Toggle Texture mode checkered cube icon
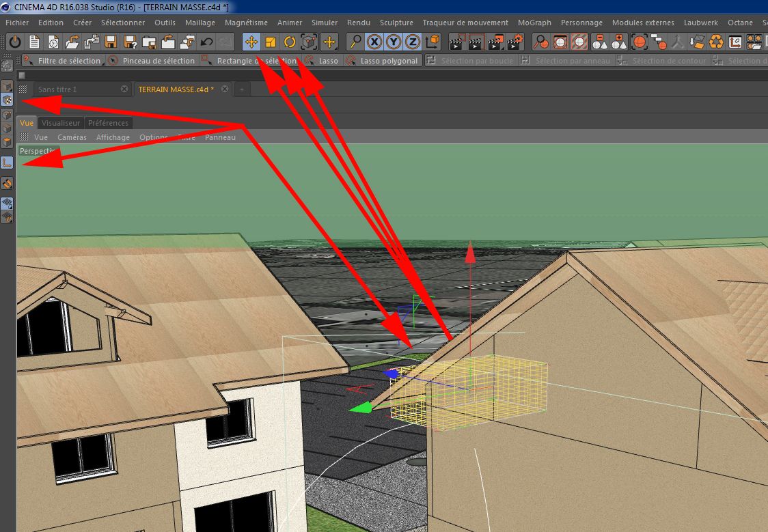The image size is (768, 532). pos(7,100)
